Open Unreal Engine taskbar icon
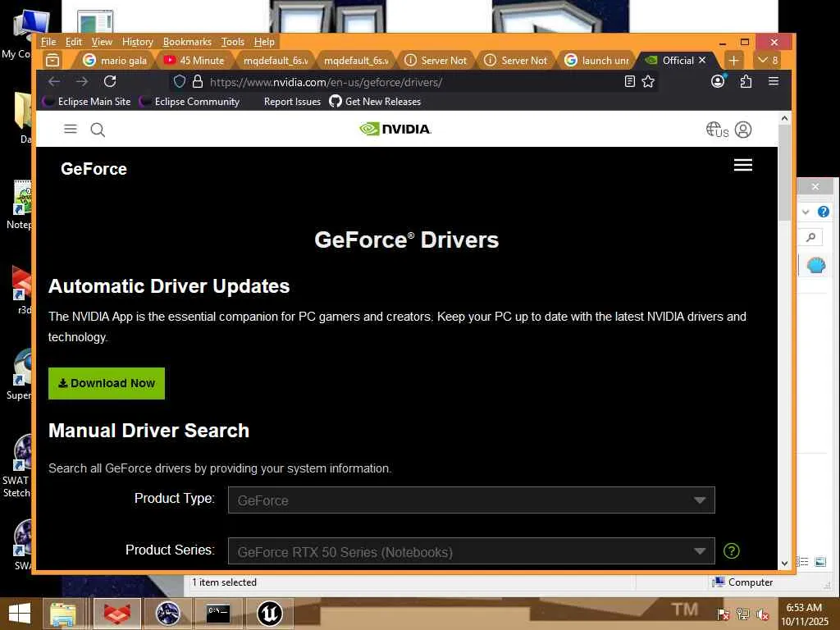 [x=269, y=614]
